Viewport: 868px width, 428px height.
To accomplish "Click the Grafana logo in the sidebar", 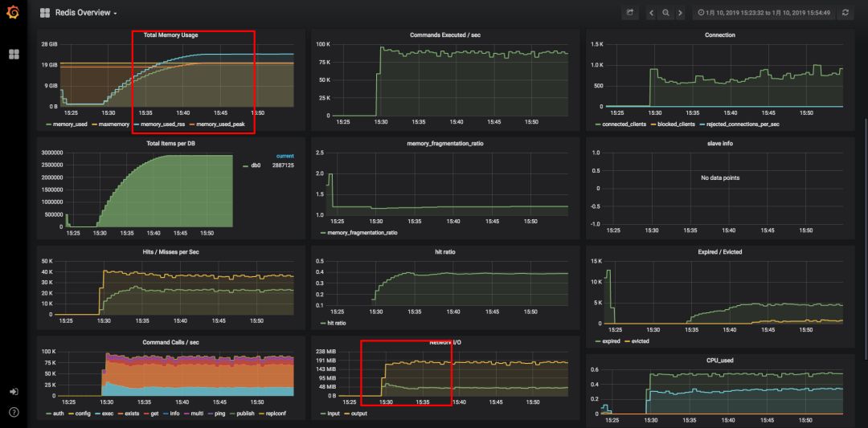I will coord(14,12).
